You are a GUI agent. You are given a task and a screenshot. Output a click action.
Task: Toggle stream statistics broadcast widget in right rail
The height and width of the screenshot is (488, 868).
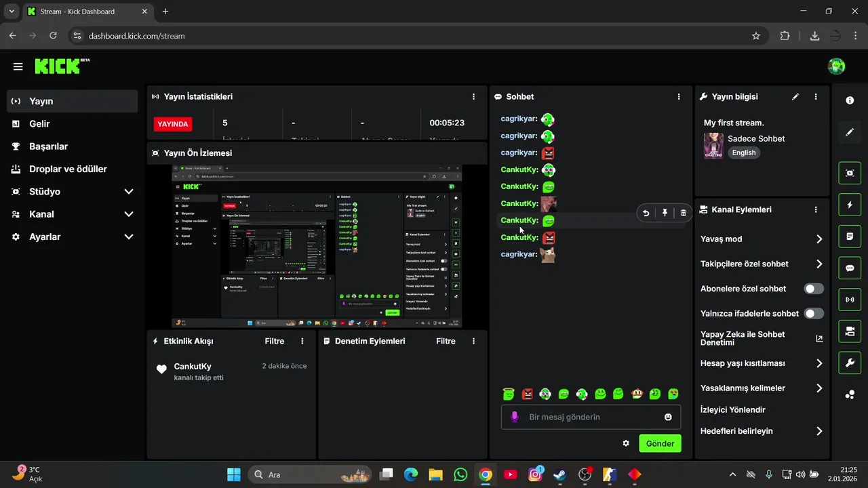[850, 300]
